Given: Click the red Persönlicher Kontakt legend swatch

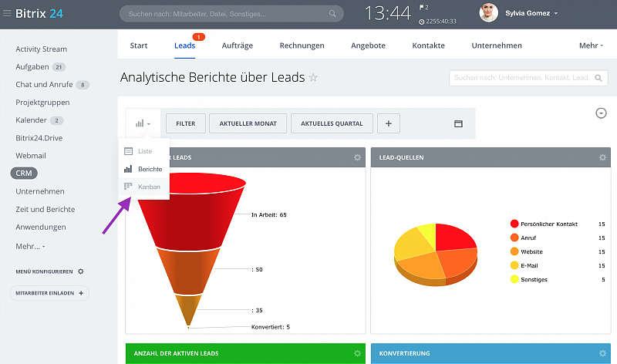Looking at the screenshot, I should [514, 224].
